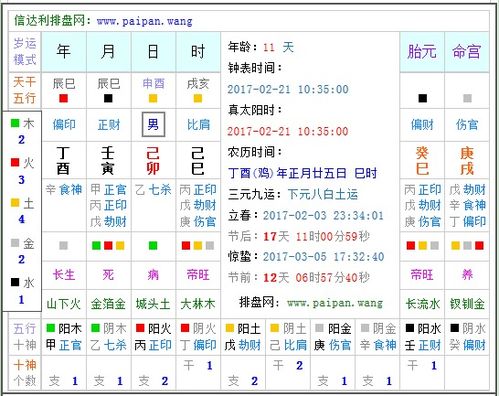Click the 城头土 nayin cell

153,304
